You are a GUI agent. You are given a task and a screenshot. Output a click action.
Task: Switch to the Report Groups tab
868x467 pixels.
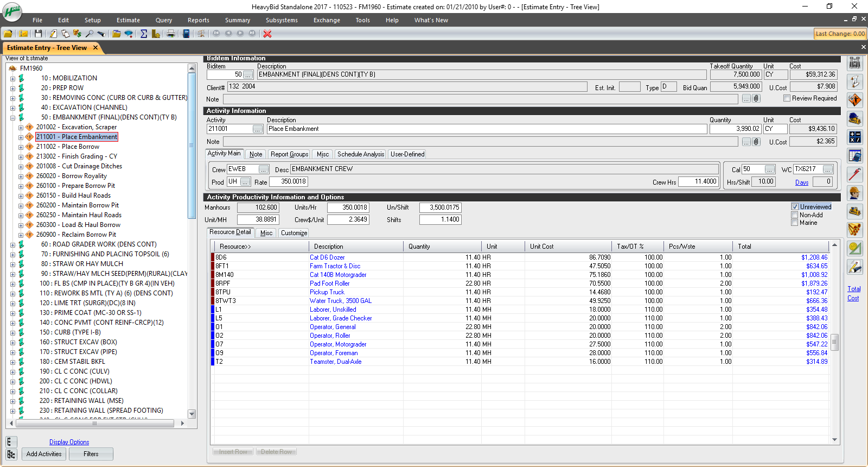[x=289, y=154]
